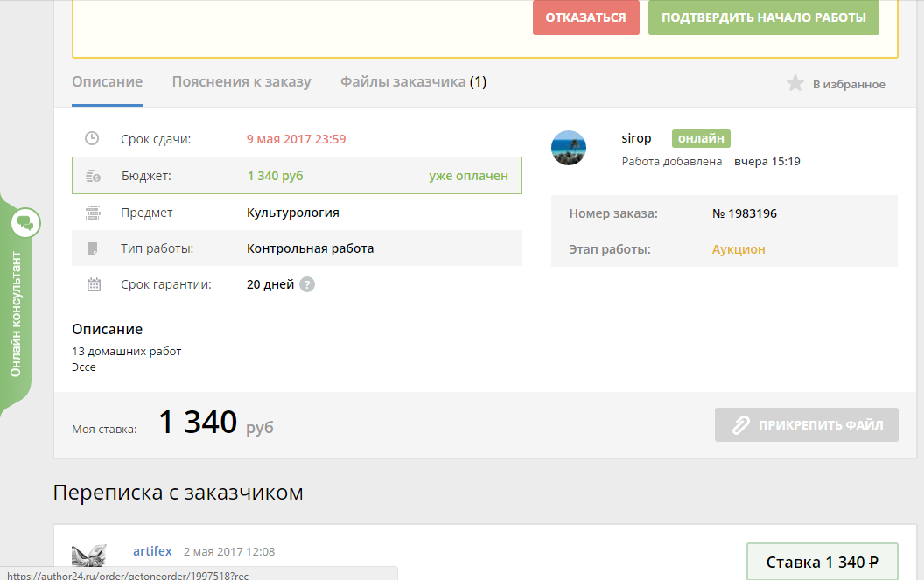Click the Прикрепить файл button
The image size is (924, 580).
[x=806, y=425]
